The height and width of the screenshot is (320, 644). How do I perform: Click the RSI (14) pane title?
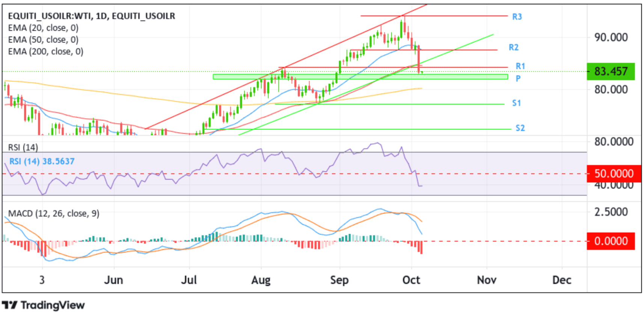pos(23,147)
